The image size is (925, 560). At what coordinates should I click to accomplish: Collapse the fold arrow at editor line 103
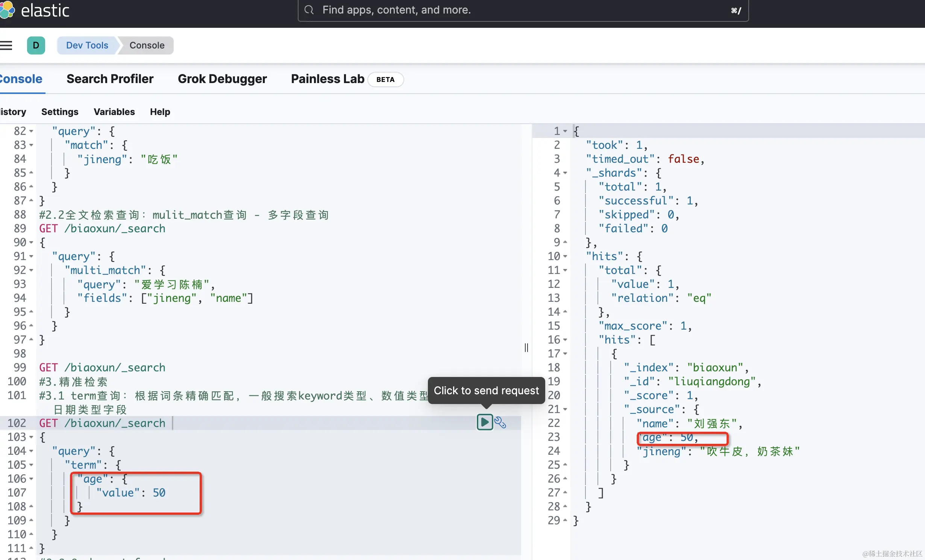(31, 437)
